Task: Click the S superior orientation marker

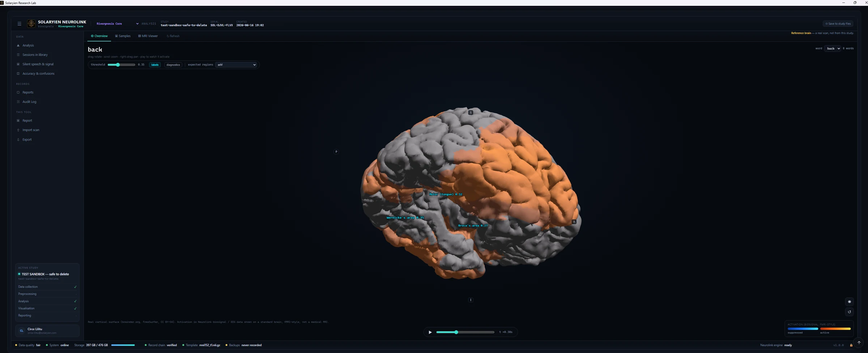Action: pyautogui.click(x=471, y=112)
